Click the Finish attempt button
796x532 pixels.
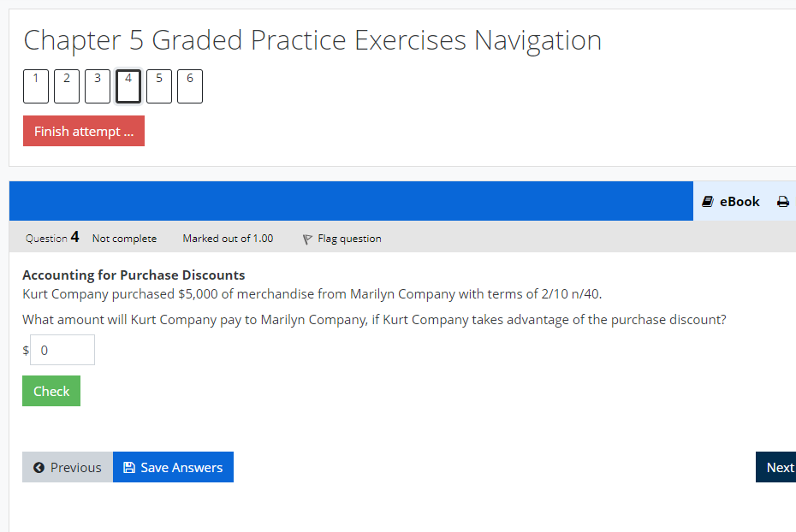tap(83, 131)
